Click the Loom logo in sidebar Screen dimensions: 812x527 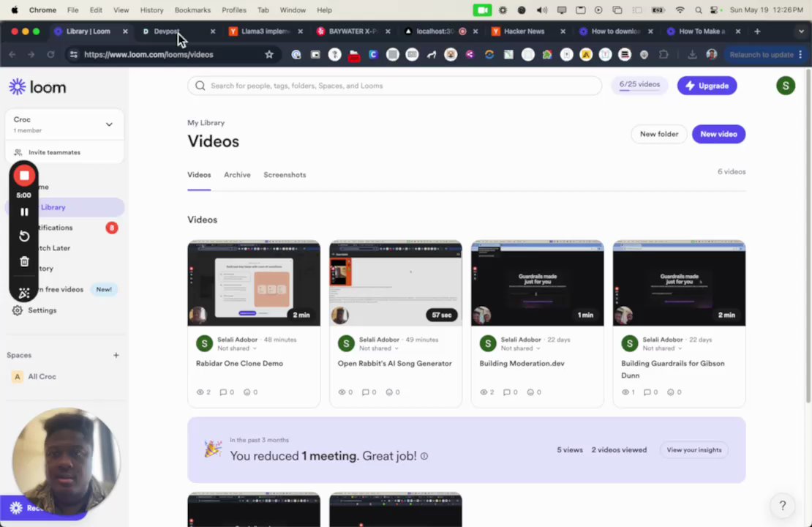(x=37, y=87)
